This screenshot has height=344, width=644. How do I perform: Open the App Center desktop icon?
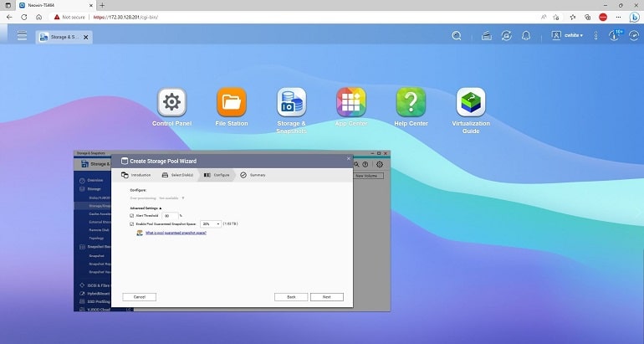point(351,102)
